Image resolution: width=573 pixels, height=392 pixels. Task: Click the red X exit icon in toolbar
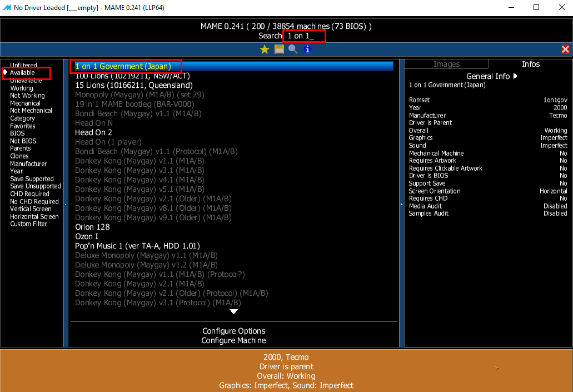565,49
